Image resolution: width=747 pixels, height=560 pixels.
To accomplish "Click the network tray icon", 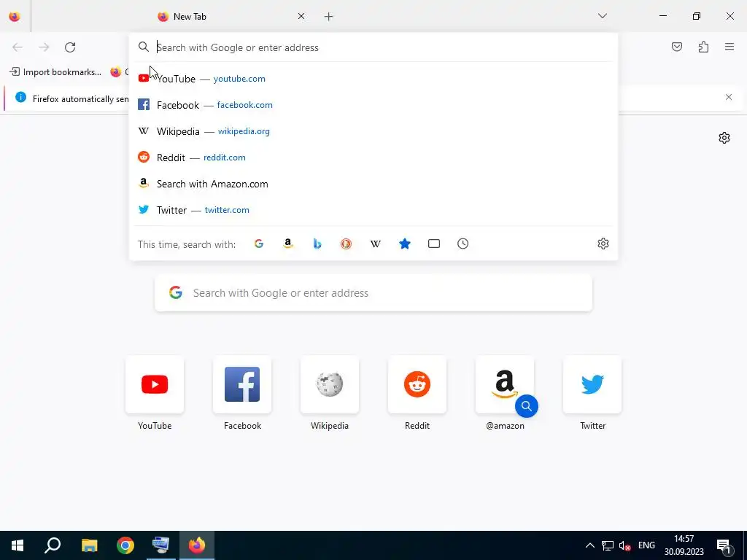I will tap(608, 545).
